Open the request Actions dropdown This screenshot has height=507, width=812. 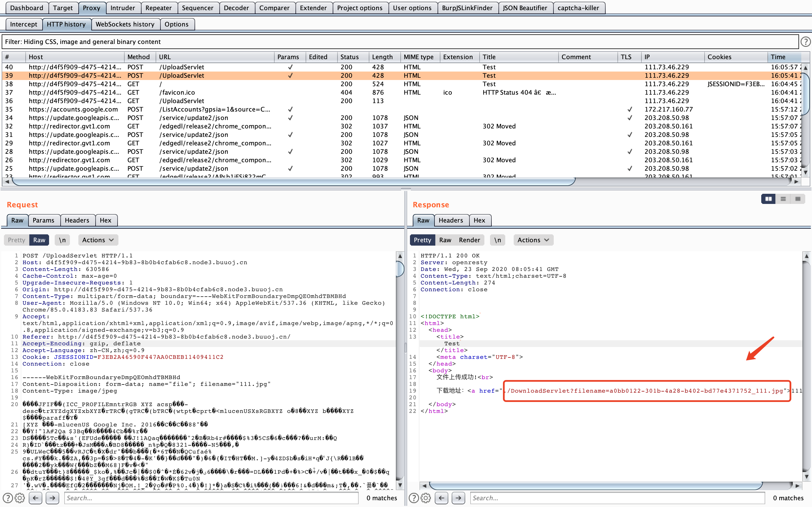(x=98, y=240)
